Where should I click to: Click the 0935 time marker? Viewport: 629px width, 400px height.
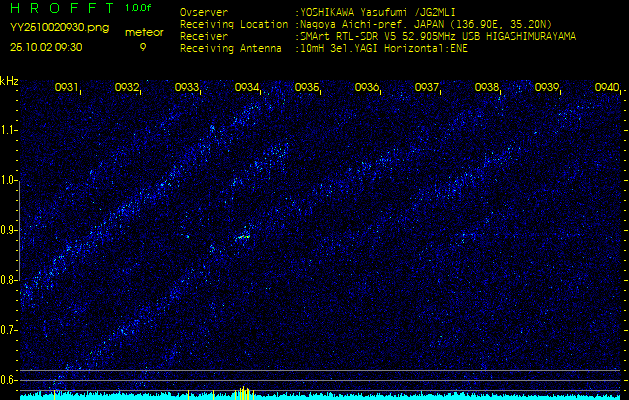(x=306, y=87)
